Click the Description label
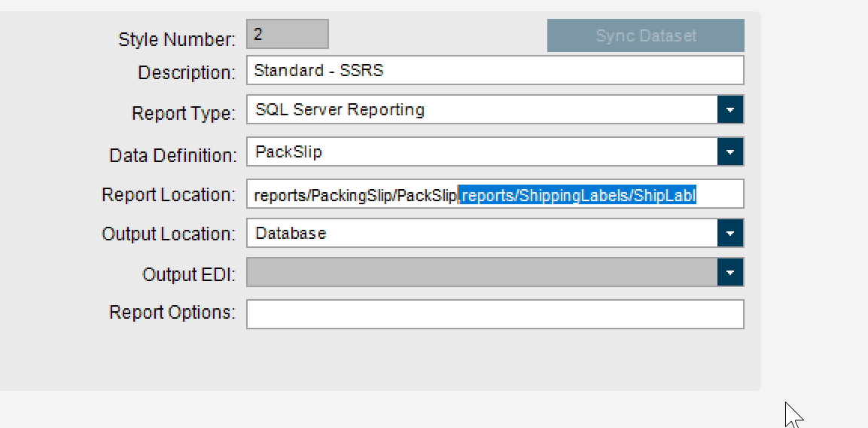The height and width of the screenshot is (428, 868). 187,72
